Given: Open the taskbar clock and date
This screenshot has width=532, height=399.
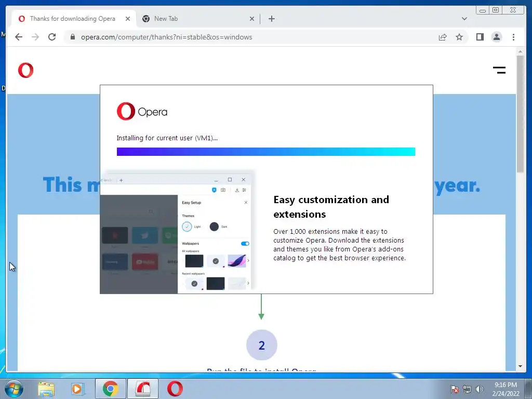Looking at the screenshot, I should coord(506,389).
